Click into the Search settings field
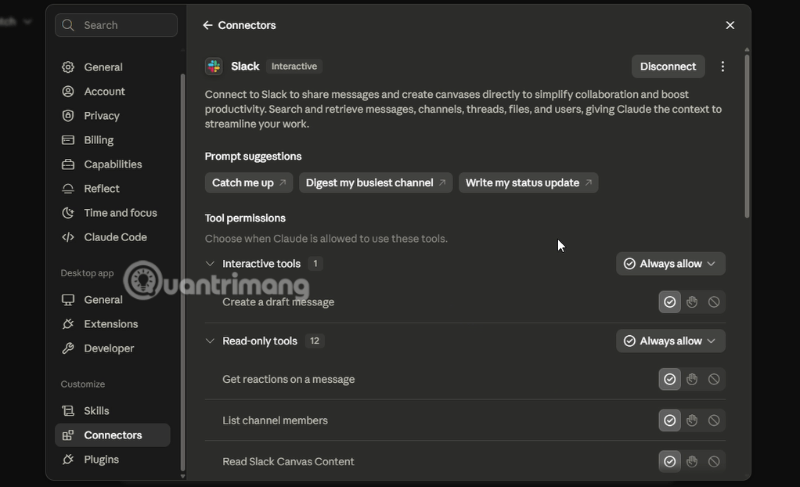This screenshot has height=487, width=800. (116, 25)
